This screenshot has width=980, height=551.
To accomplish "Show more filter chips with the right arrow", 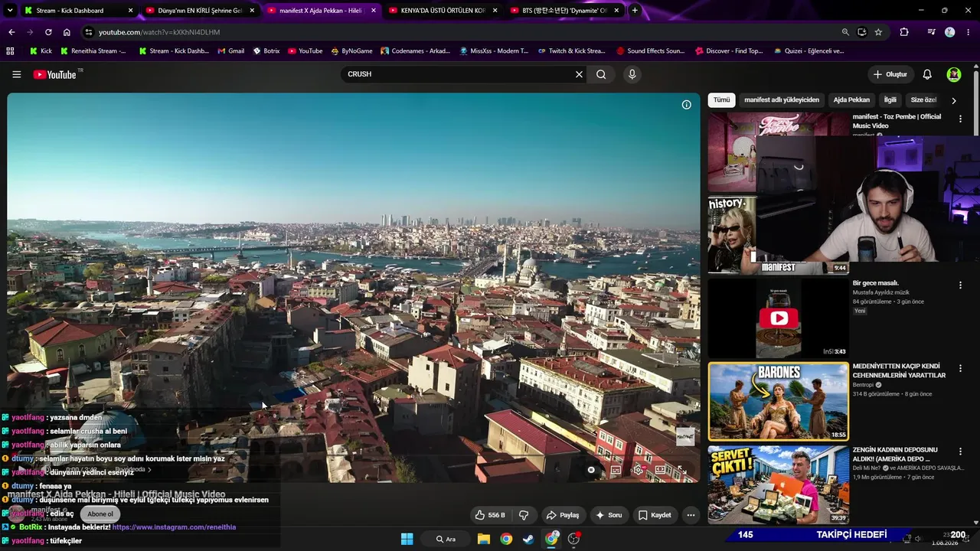I will pyautogui.click(x=953, y=100).
